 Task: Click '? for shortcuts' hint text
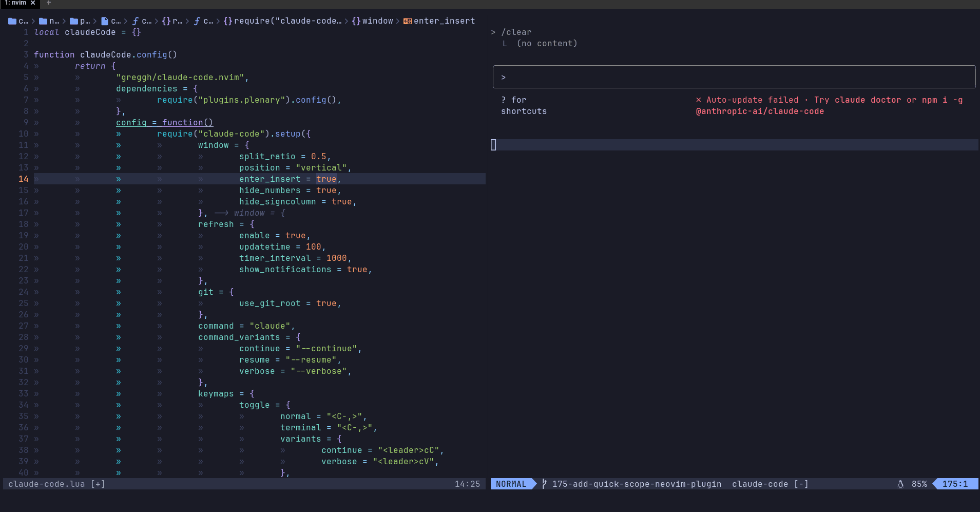pos(524,106)
